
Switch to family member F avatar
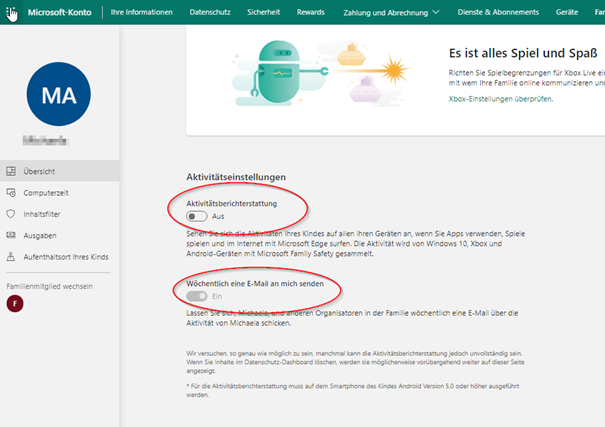pos(15,304)
